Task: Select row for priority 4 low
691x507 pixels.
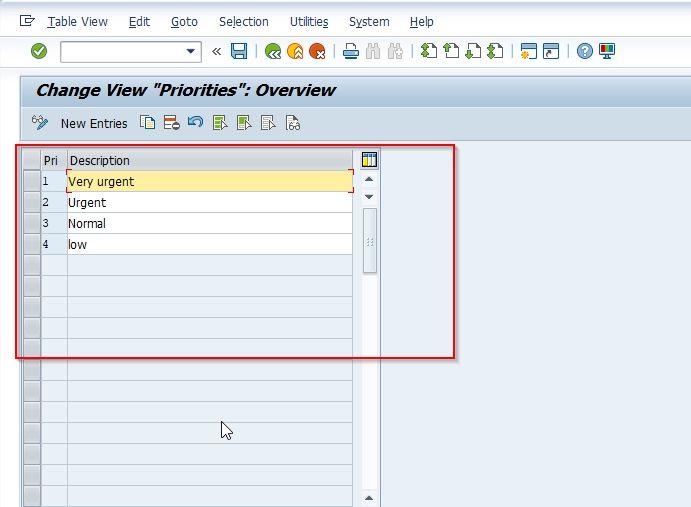Action: pyautogui.click(x=32, y=244)
